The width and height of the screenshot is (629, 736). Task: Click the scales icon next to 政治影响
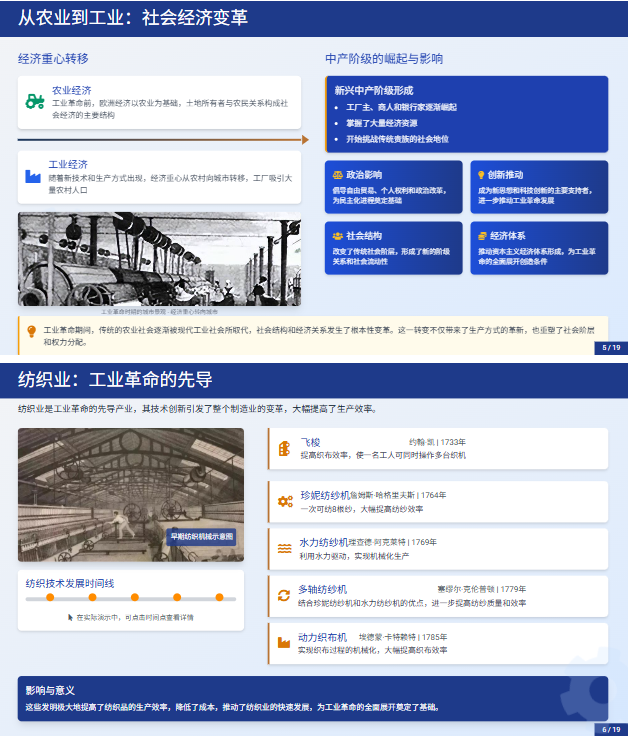click(x=338, y=175)
